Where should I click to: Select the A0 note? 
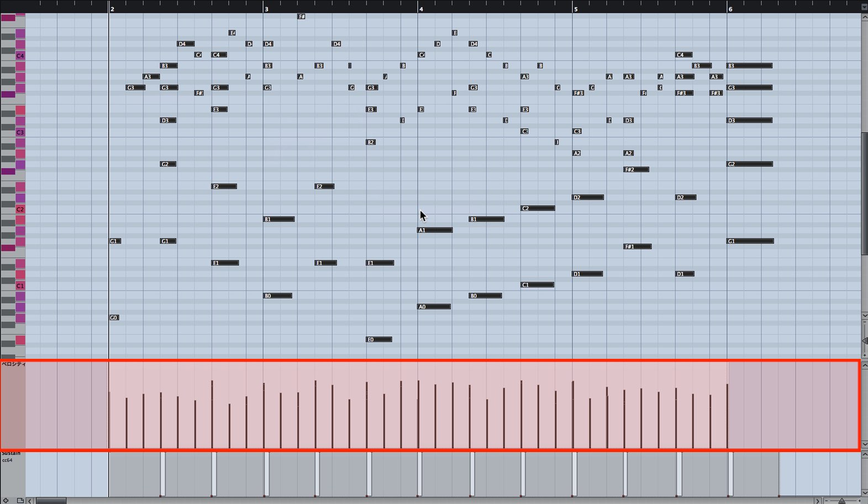pos(434,307)
